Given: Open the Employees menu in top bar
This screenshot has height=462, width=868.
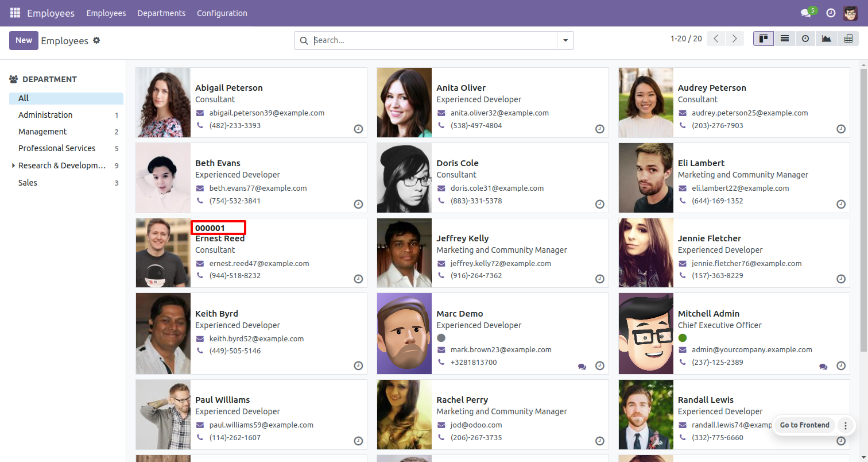Looking at the screenshot, I should tap(106, 13).
